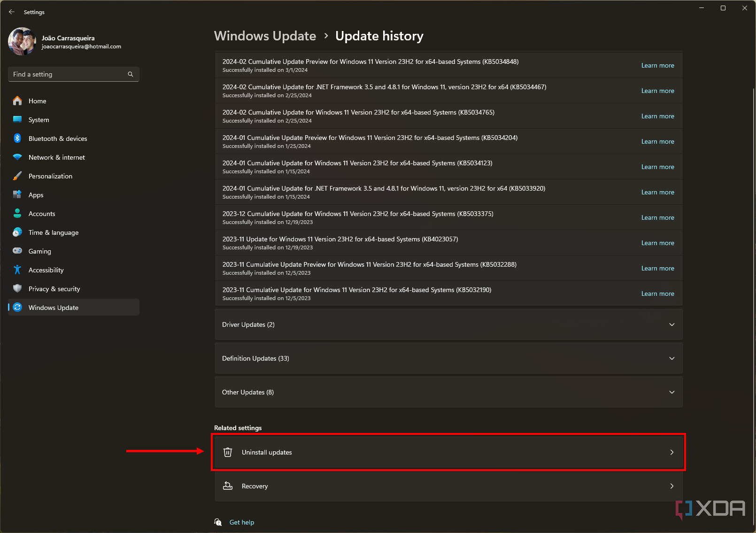Select the Accounts person icon
Viewport: 756px width, 533px height.
(17, 213)
